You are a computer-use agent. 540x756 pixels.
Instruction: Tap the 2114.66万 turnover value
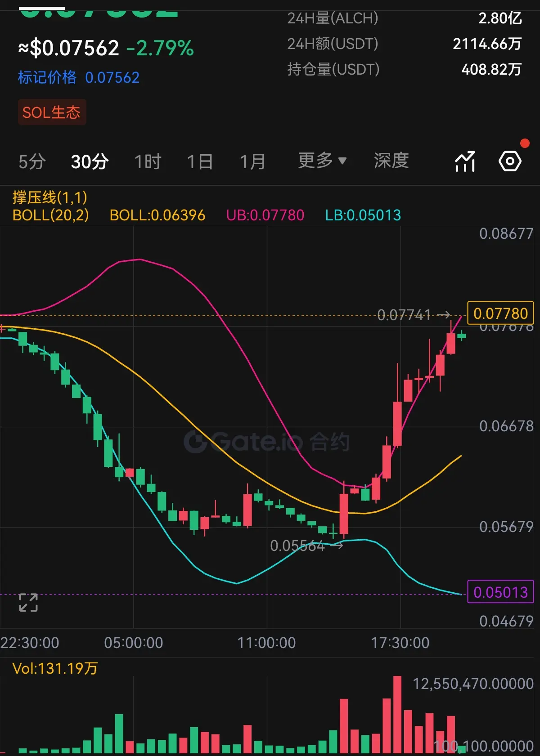pos(487,44)
